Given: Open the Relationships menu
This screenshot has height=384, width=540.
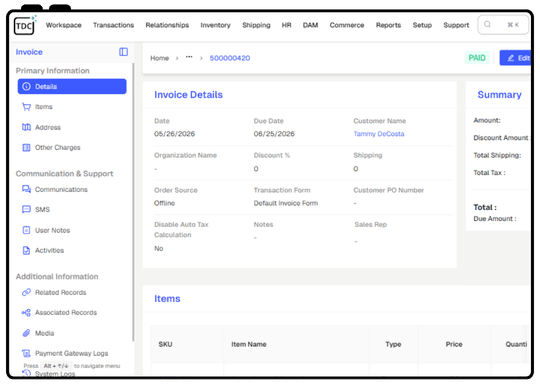Looking at the screenshot, I should 167,25.
